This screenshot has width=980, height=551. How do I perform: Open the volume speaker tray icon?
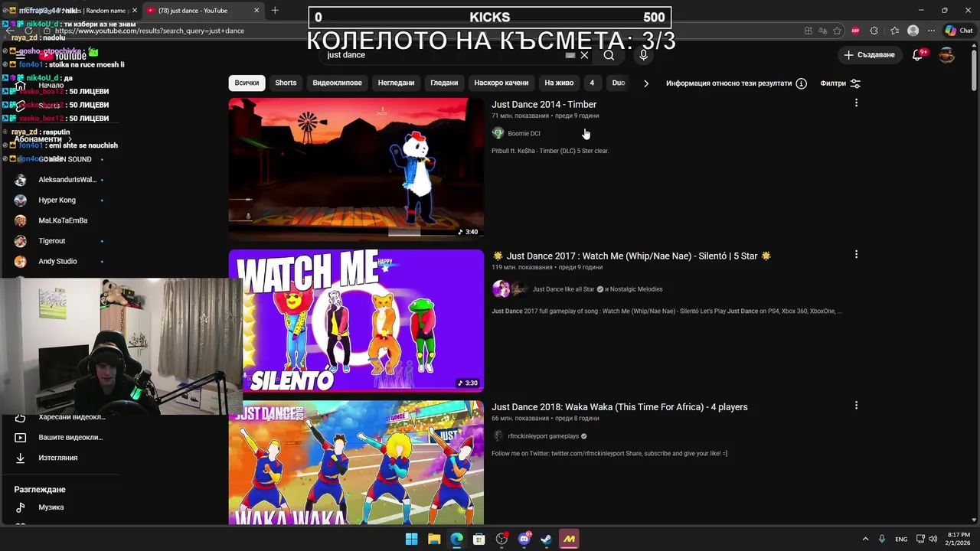pos(933,539)
